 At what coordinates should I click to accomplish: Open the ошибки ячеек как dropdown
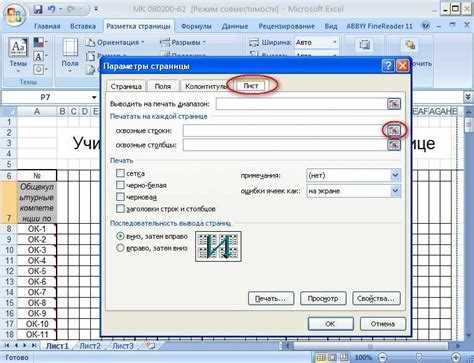point(395,191)
